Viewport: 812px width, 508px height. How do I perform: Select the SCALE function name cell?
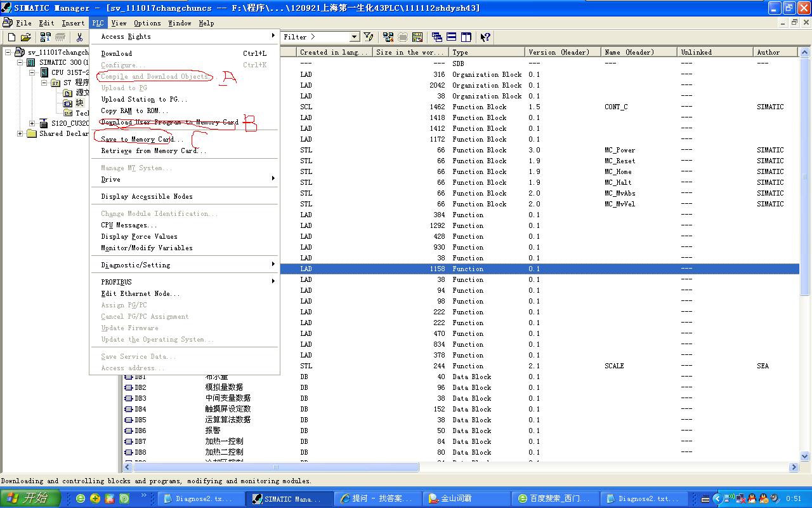point(614,366)
